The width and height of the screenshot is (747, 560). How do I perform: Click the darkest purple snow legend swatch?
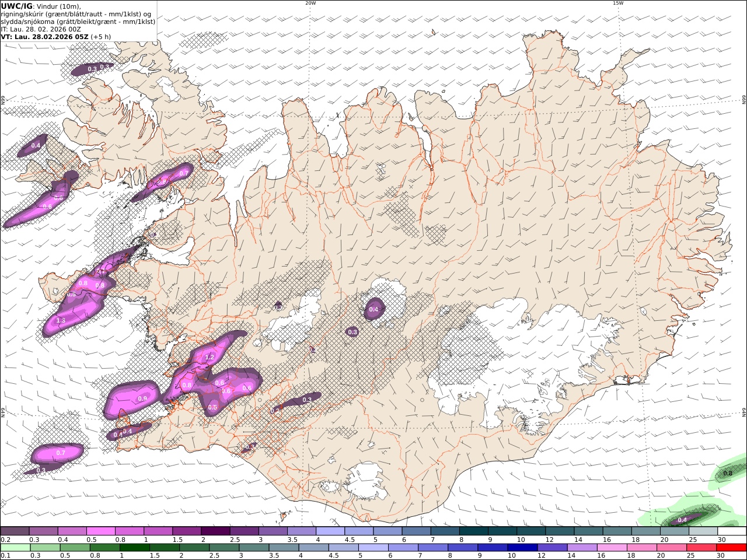[215, 531]
